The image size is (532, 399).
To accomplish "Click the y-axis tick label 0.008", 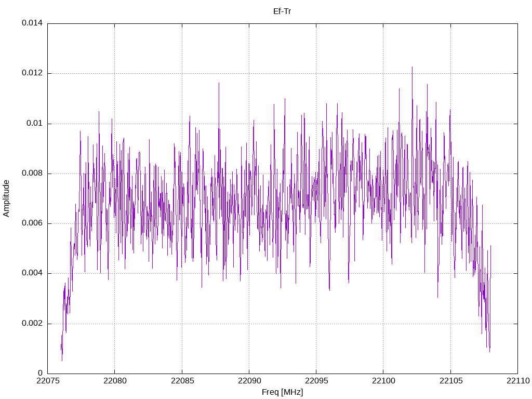I will pyautogui.click(x=32, y=174).
